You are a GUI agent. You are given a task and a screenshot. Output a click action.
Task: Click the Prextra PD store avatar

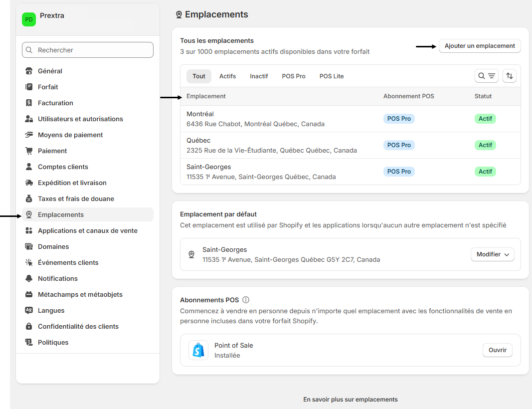coord(29,19)
